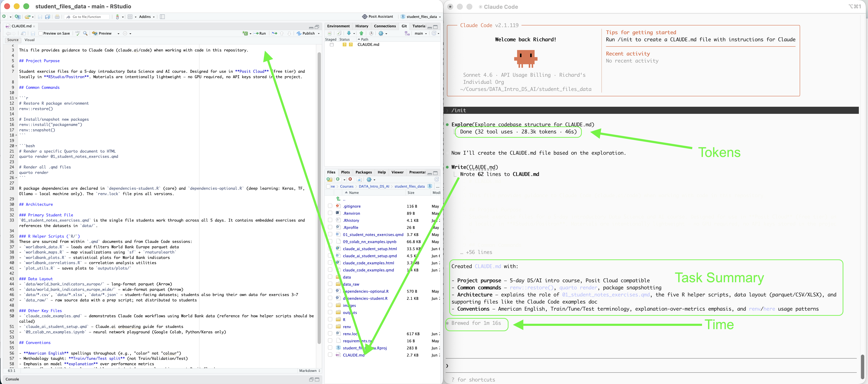The width and height of the screenshot is (868, 384).
Task: Run spell check on CLAUDE.md
Action: click(78, 33)
